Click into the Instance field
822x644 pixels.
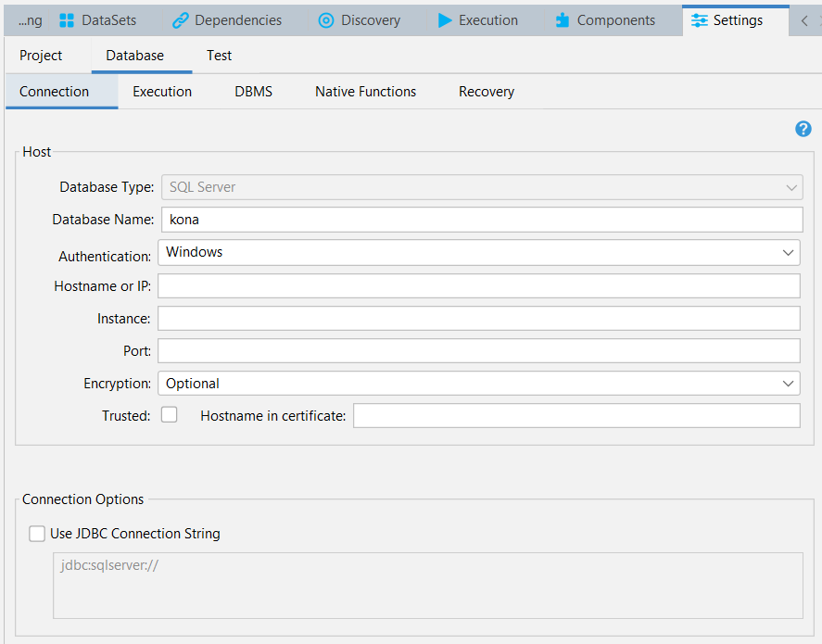(x=478, y=319)
